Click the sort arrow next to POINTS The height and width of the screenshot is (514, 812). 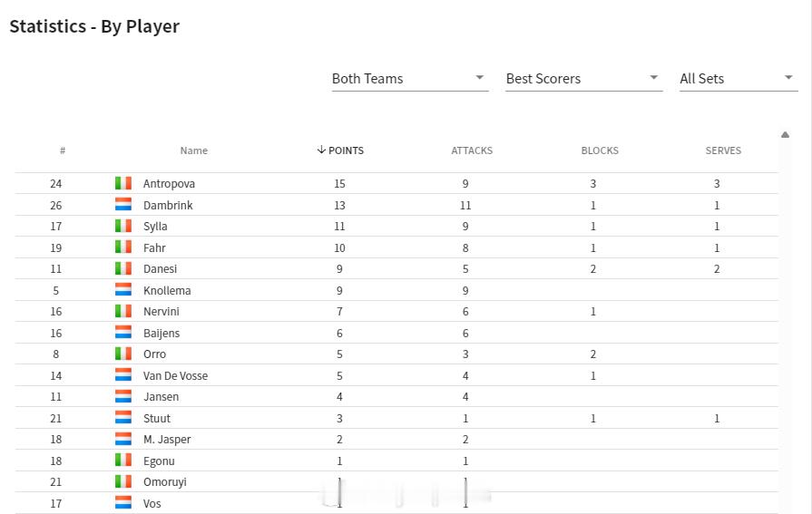321,150
